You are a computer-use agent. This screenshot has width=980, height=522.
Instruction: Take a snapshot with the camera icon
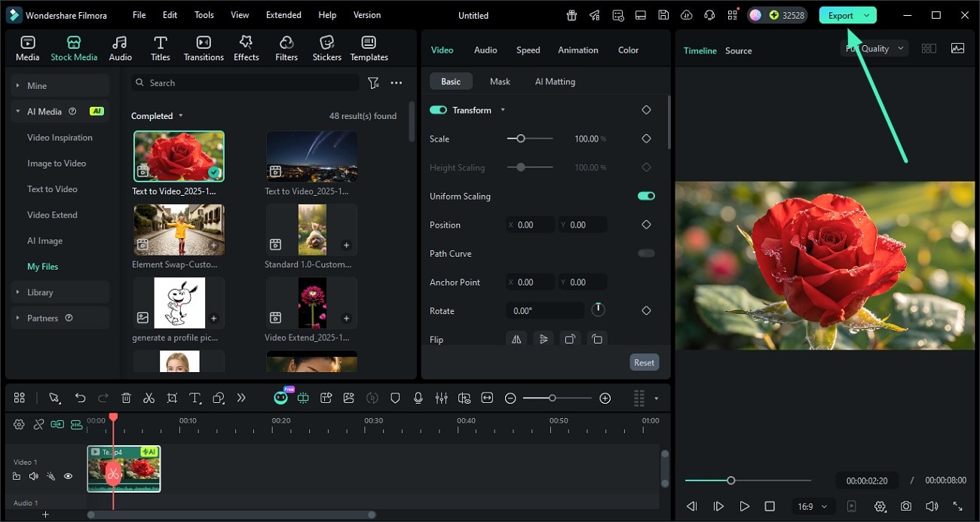[906, 506]
